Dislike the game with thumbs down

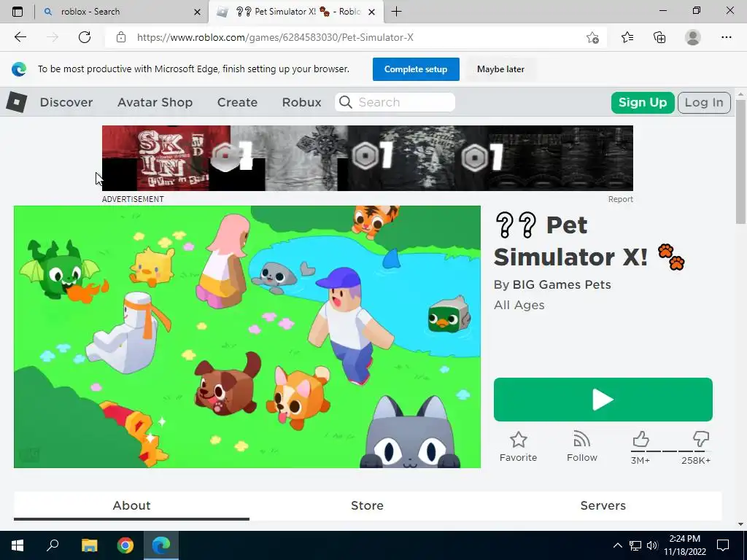coord(701,438)
